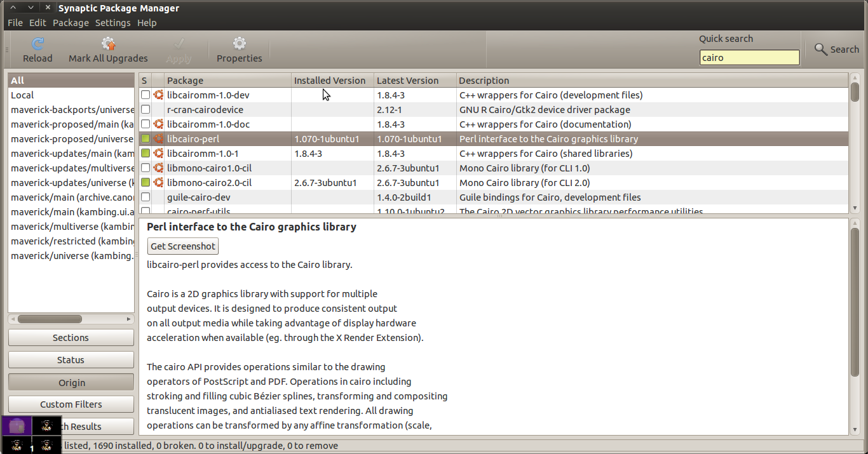Mark r-cran-cairodevice status checkbox
The height and width of the screenshot is (454, 868).
point(146,110)
